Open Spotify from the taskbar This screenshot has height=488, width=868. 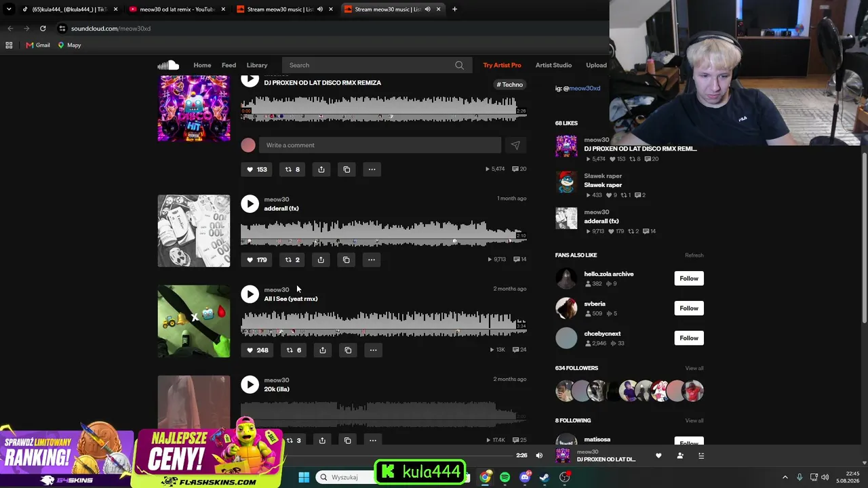coord(505,477)
